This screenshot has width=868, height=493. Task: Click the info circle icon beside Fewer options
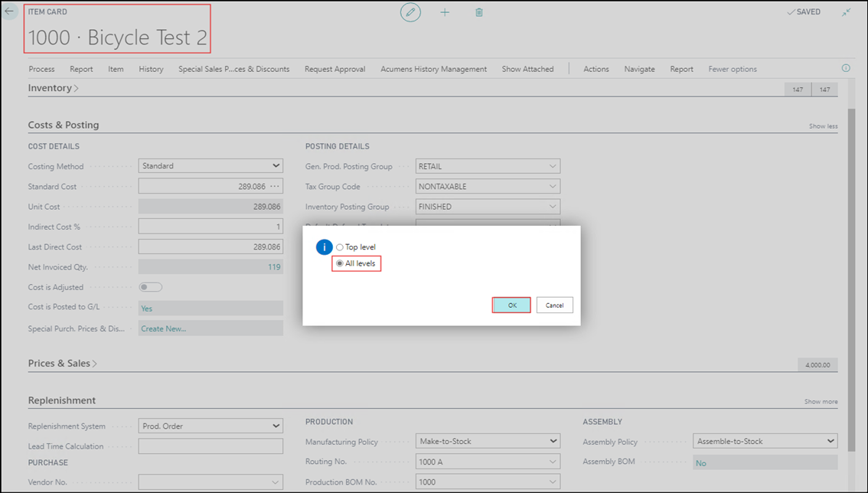pos(846,68)
